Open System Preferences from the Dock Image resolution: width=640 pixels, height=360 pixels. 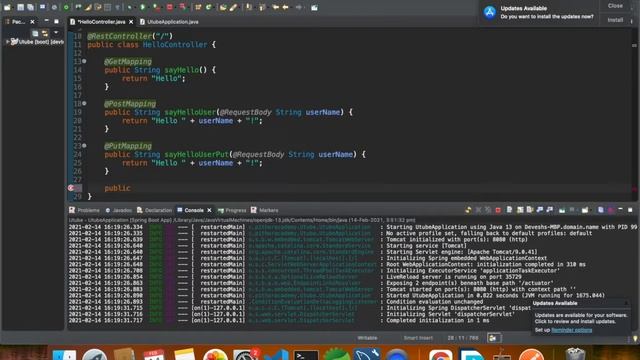245,355
